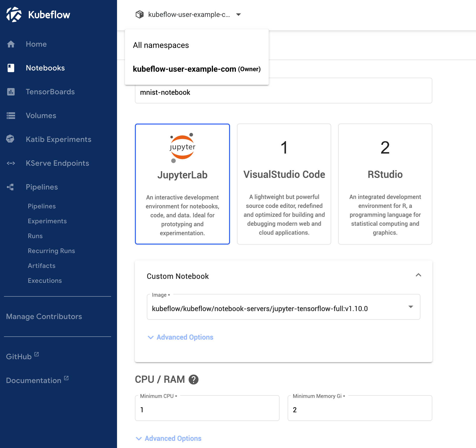The width and height of the screenshot is (476, 448).
Task: Click the KServe Endpoints arrows icon
Action: pyautogui.click(x=11, y=163)
